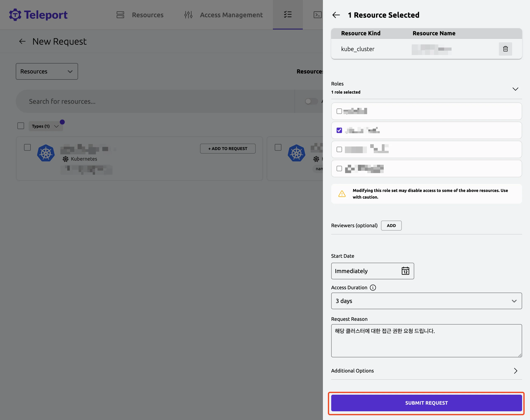Click the access requests checklist icon tab

coord(288,15)
